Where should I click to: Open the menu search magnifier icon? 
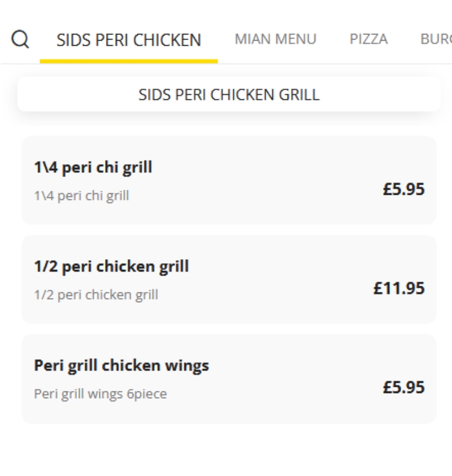pos(20,39)
